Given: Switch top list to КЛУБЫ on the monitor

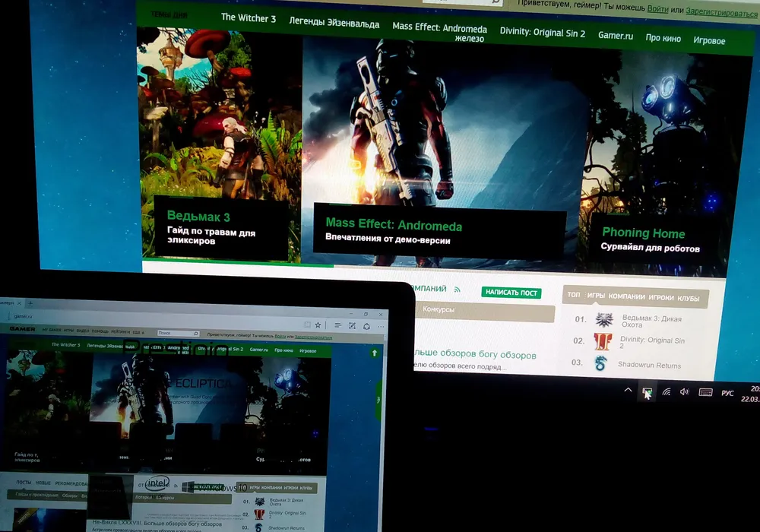Looking at the screenshot, I should [x=689, y=299].
